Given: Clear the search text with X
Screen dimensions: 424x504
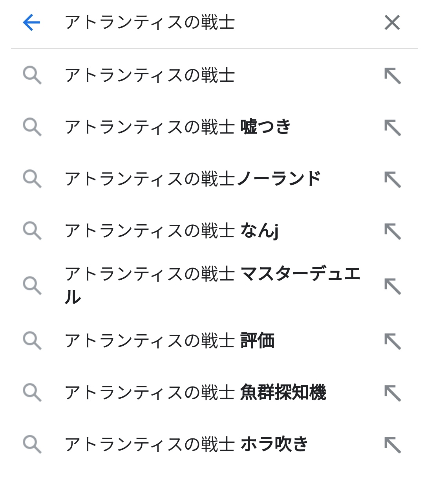Looking at the screenshot, I should click(x=392, y=22).
